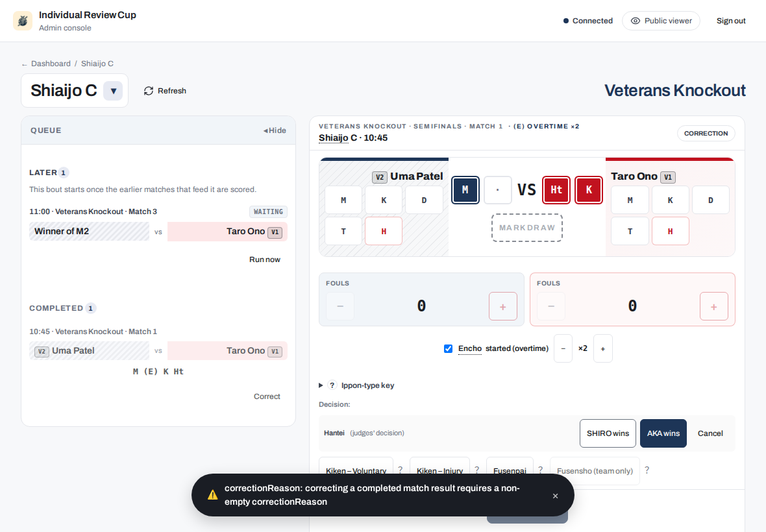Click the empty dot score slot
Image resolution: width=766 pixels, height=532 pixels.
498,190
